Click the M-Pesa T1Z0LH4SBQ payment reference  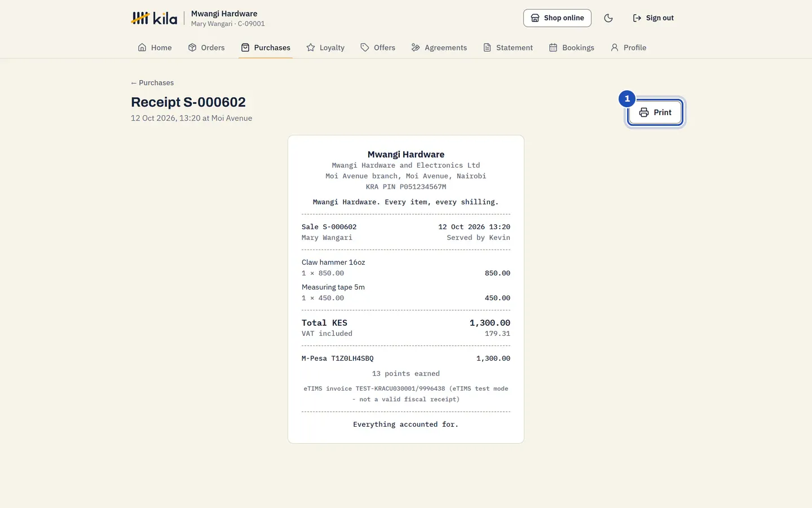pyautogui.click(x=338, y=358)
